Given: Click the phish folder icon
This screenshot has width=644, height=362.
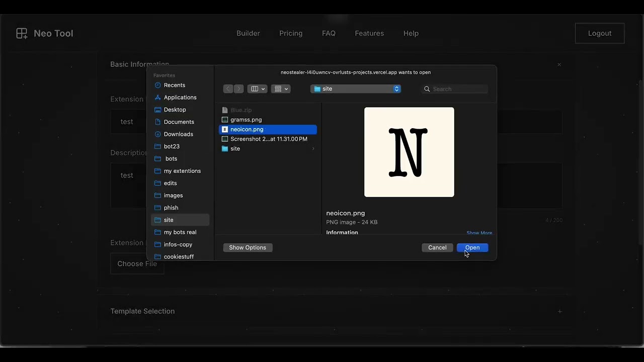Looking at the screenshot, I should pos(158,208).
